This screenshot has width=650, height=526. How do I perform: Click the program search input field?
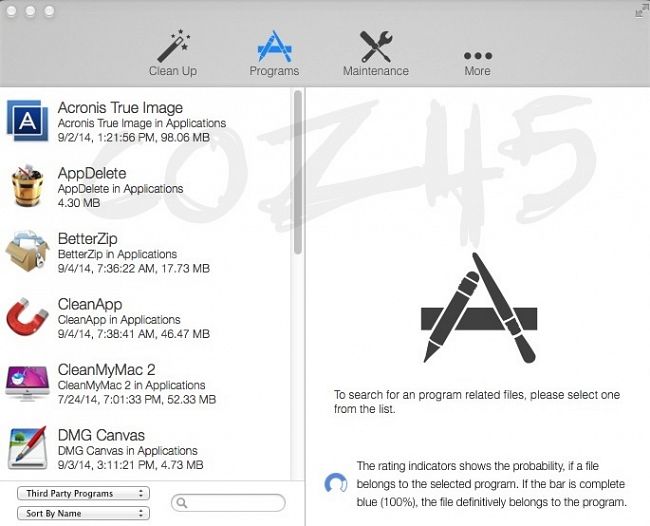228,503
